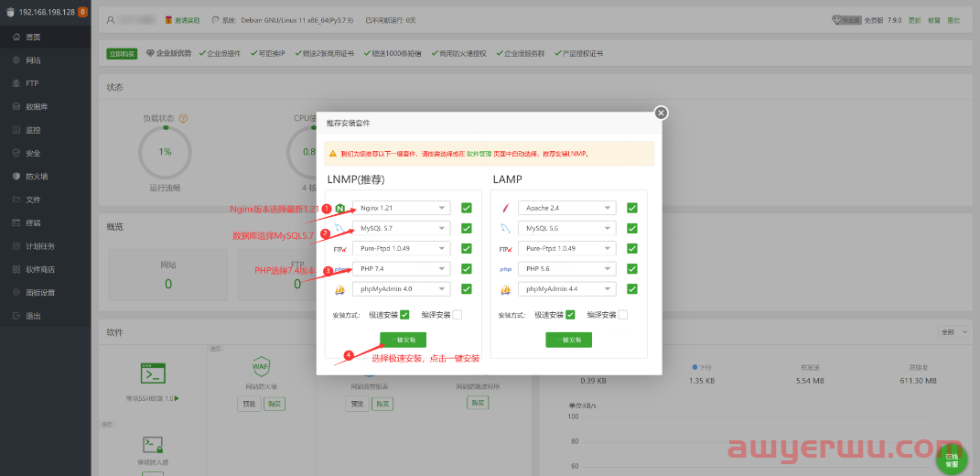The height and width of the screenshot is (476, 980).
Task: Uncheck LNMP Pure-Ftpd 1.0.49 checkbox
Action: [467, 249]
